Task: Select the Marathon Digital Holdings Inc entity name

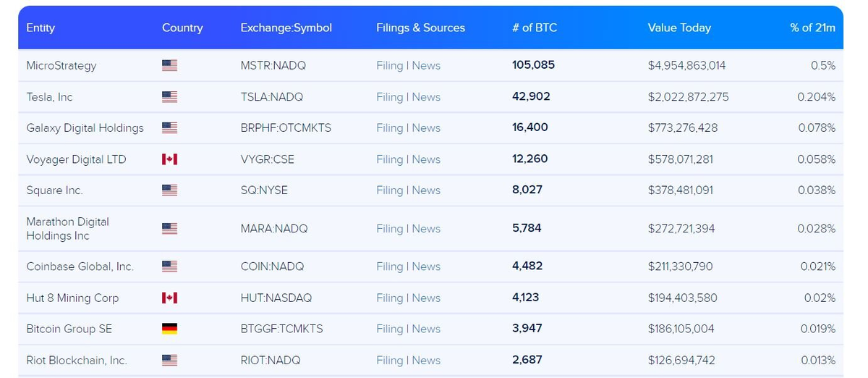Action: pos(68,228)
